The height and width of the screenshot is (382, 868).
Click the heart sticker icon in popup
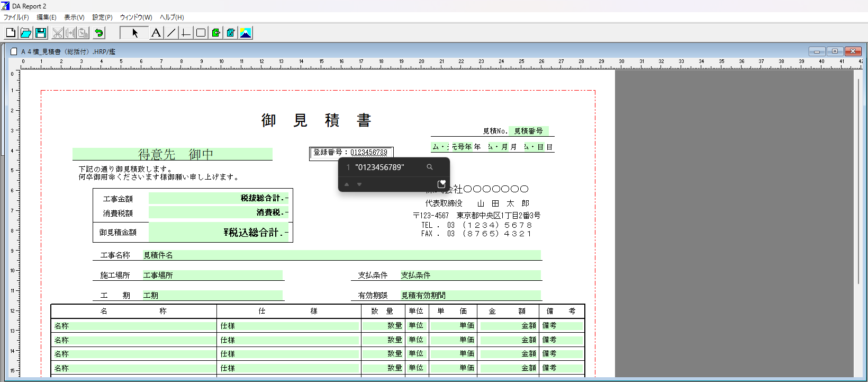(441, 184)
